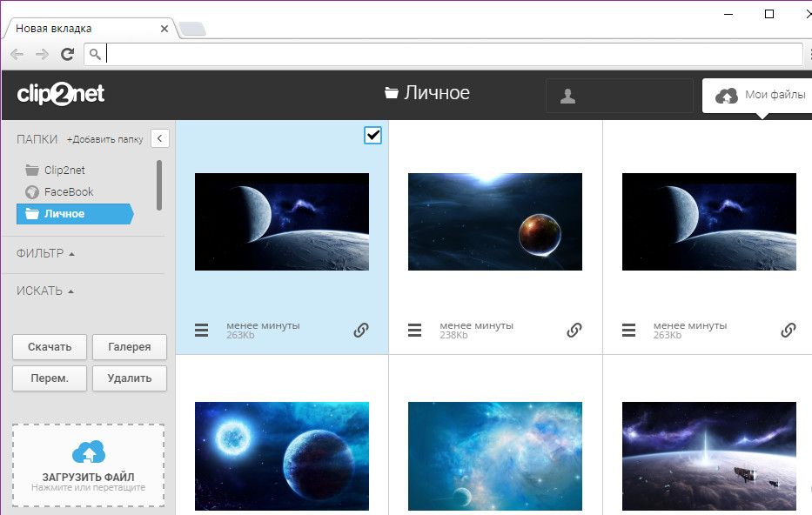Open the third card's moon thumbnail
This screenshot has height=515, width=812.
tap(709, 222)
